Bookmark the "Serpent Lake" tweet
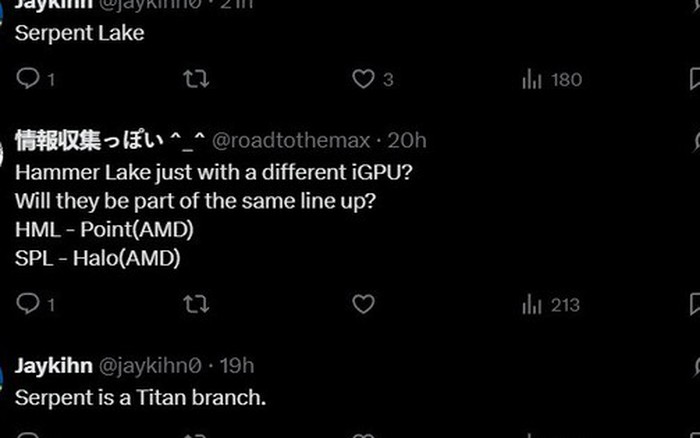The width and height of the screenshot is (700, 438). pyautogui.click(x=695, y=79)
